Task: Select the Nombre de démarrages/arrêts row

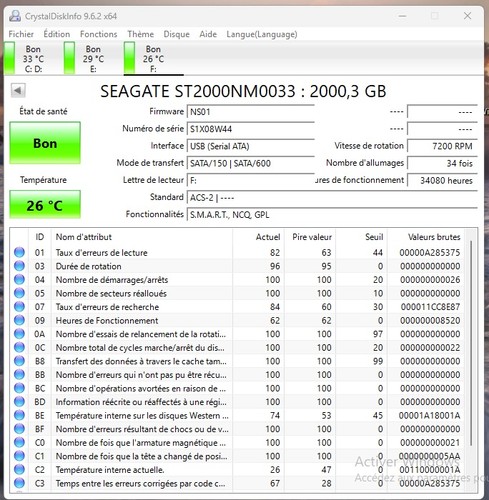Action: click(237, 280)
